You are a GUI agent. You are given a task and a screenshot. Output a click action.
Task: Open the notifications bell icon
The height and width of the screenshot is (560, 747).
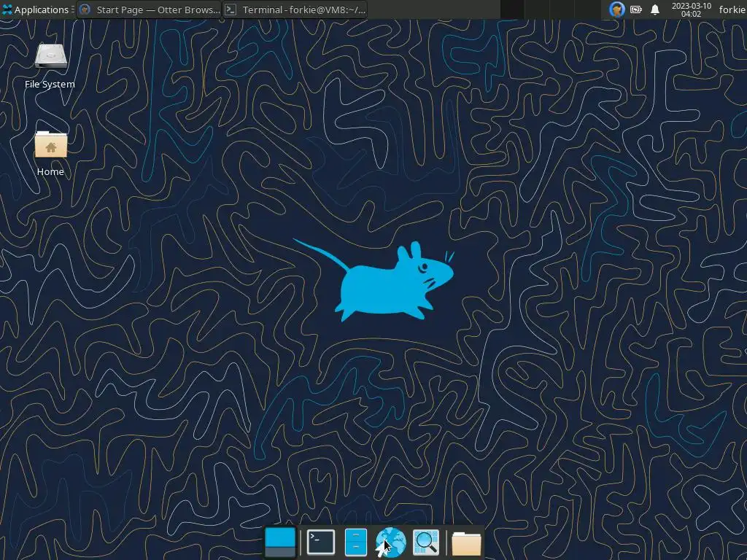[x=655, y=9]
